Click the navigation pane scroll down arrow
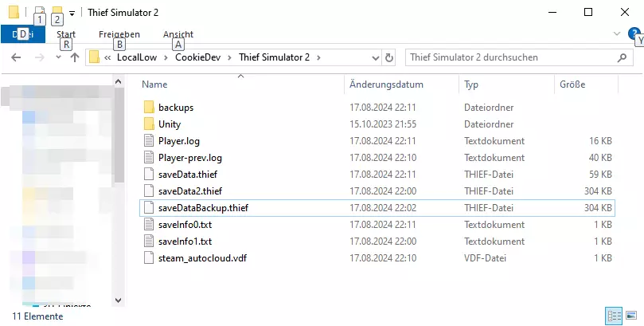The image size is (644, 326). coord(119,300)
